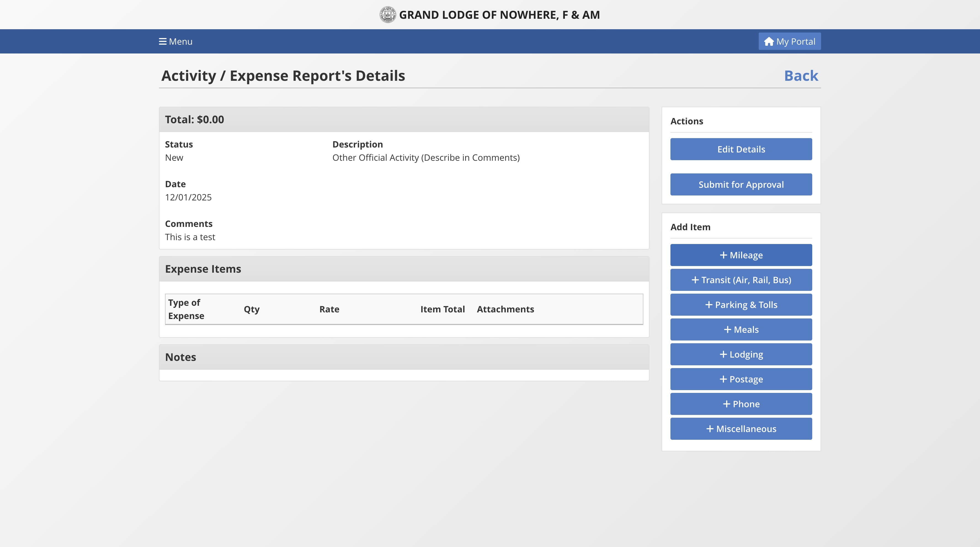Add a Parking & Tolls item
The width and height of the screenshot is (980, 547).
coord(741,304)
